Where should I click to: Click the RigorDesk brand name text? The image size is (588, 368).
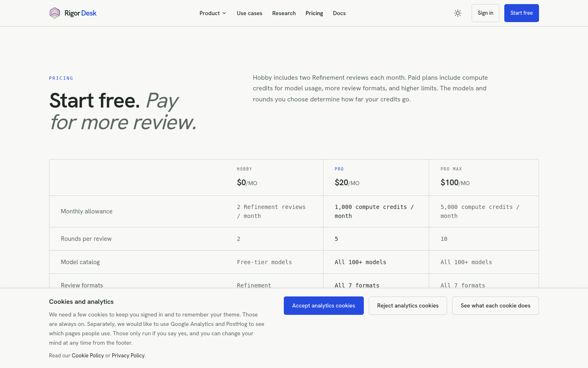click(80, 13)
